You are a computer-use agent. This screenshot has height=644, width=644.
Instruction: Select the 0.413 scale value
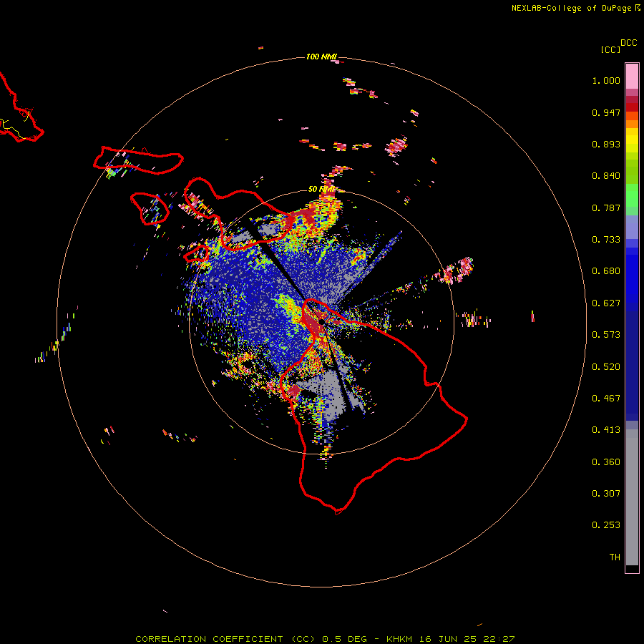tap(606, 430)
